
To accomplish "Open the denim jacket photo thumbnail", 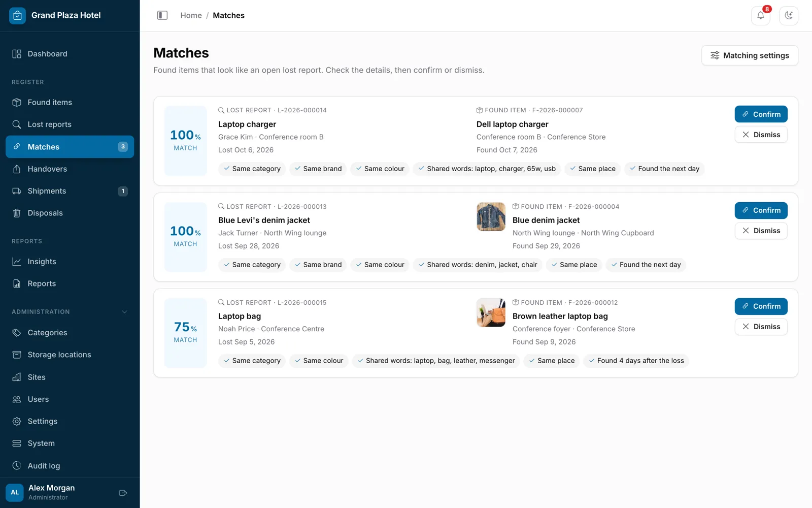I will [491, 217].
